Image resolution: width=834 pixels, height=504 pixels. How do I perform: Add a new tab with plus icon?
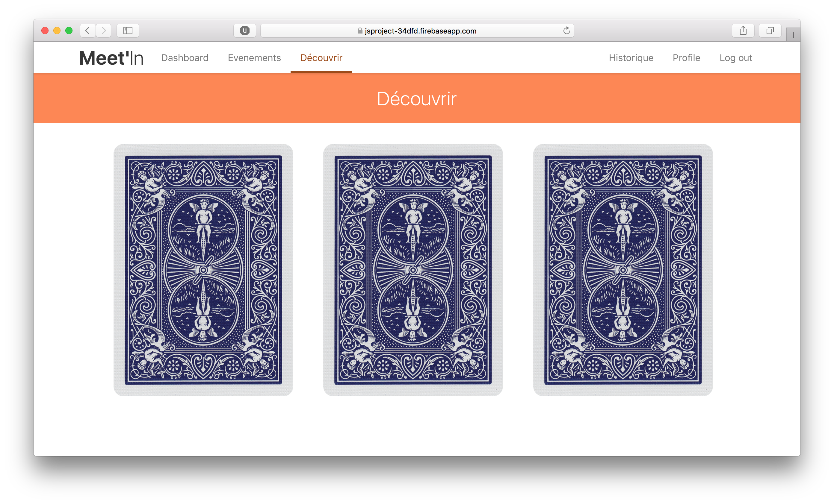pyautogui.click(x=793, y=35)
